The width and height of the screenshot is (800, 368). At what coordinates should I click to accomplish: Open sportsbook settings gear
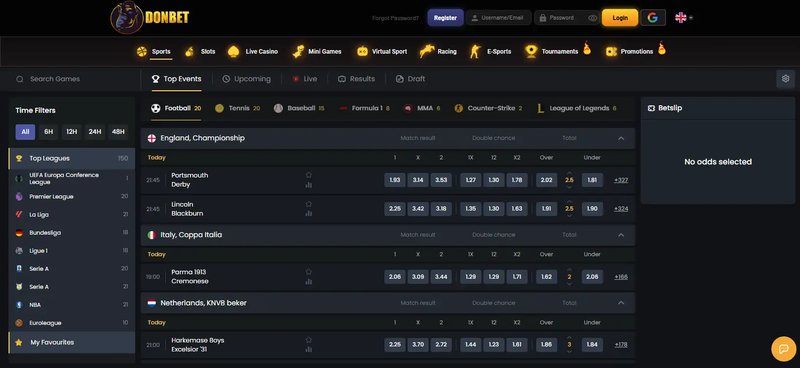785,79
